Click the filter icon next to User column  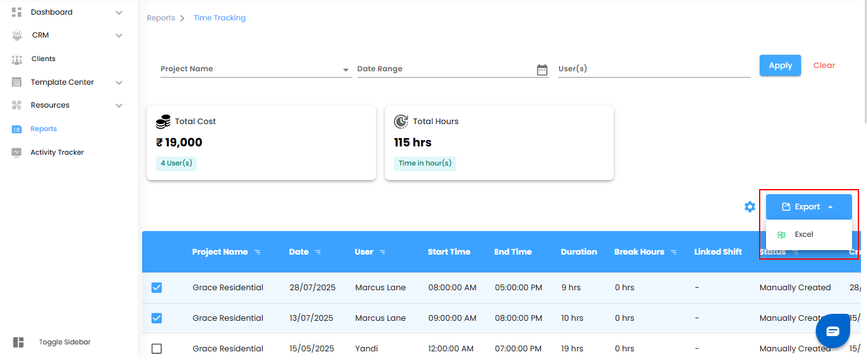pyautogui.click(x=382, y=253)
